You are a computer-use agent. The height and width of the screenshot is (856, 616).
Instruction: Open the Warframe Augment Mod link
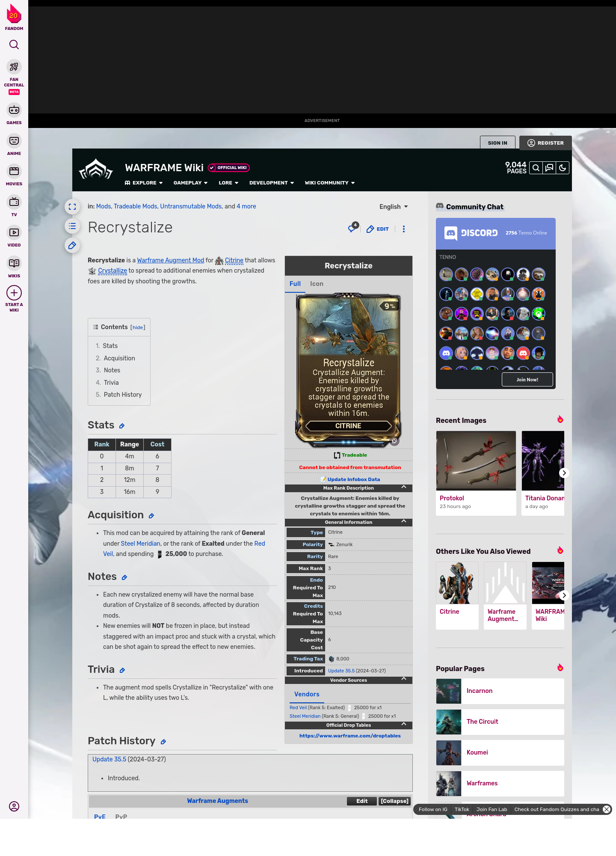(170, 260)
